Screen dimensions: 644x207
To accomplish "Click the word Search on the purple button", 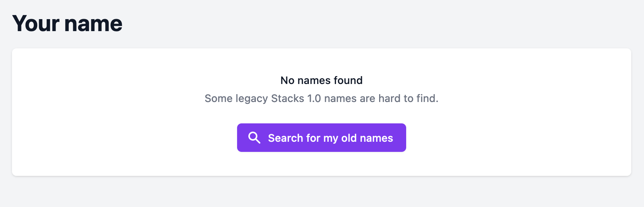I will [x=286, y=138].
